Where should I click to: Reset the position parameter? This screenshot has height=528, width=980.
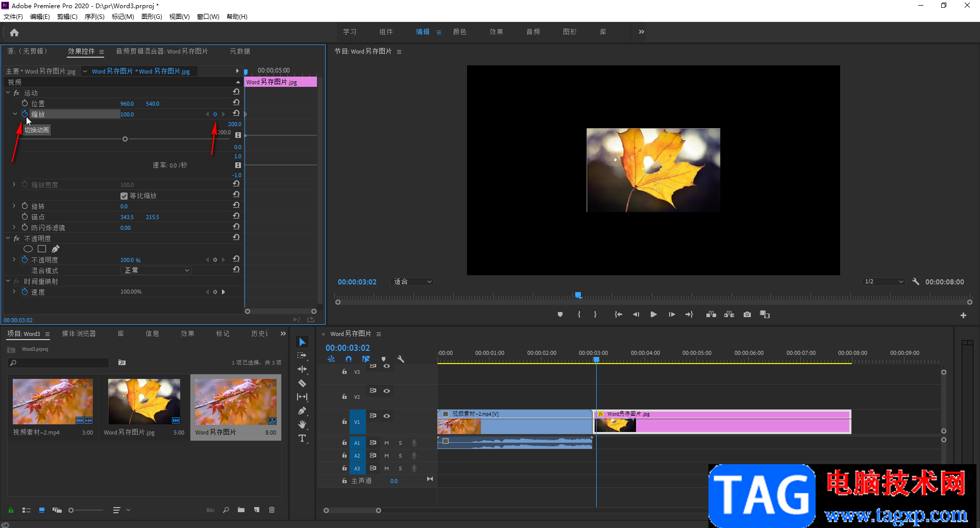[x=236, y=103]
